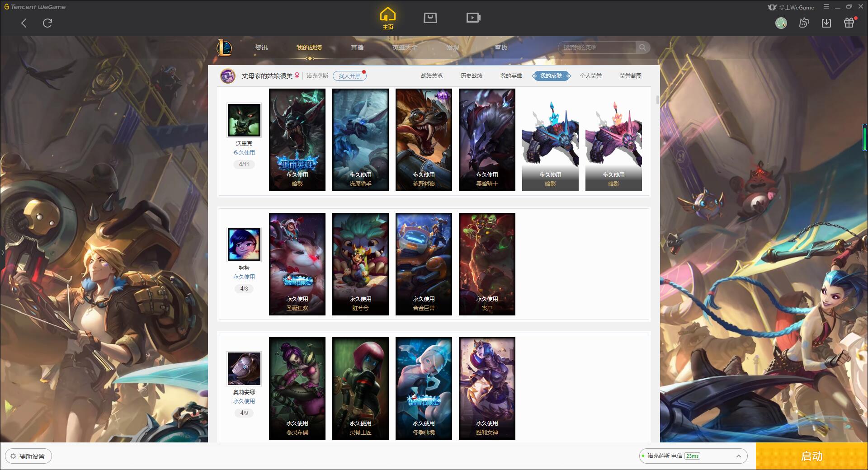Open the 圣诞狂欢 skin card
This screenshot has height=470, width=868.
click(297, 264)
